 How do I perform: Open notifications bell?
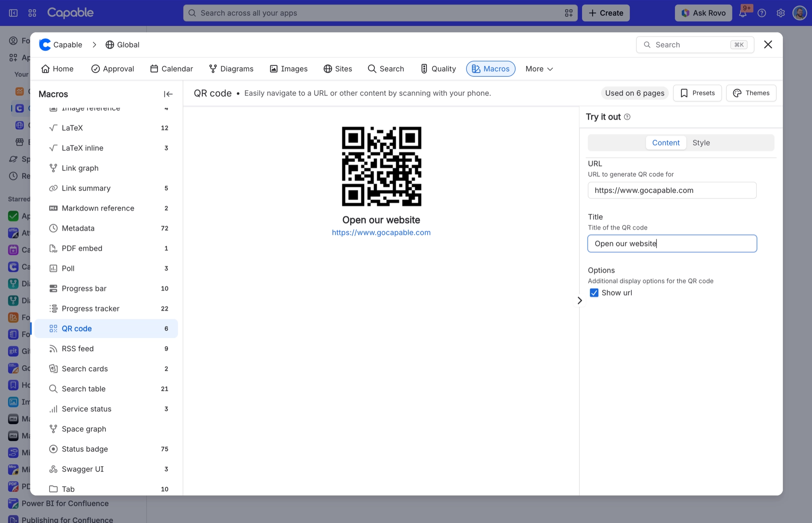[x=743, y=13]
